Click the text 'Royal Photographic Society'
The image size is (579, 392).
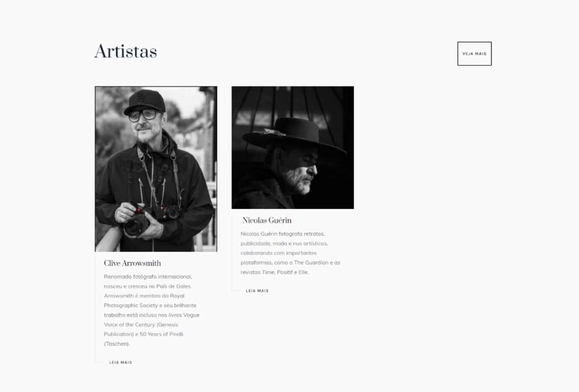pos(150,301)
